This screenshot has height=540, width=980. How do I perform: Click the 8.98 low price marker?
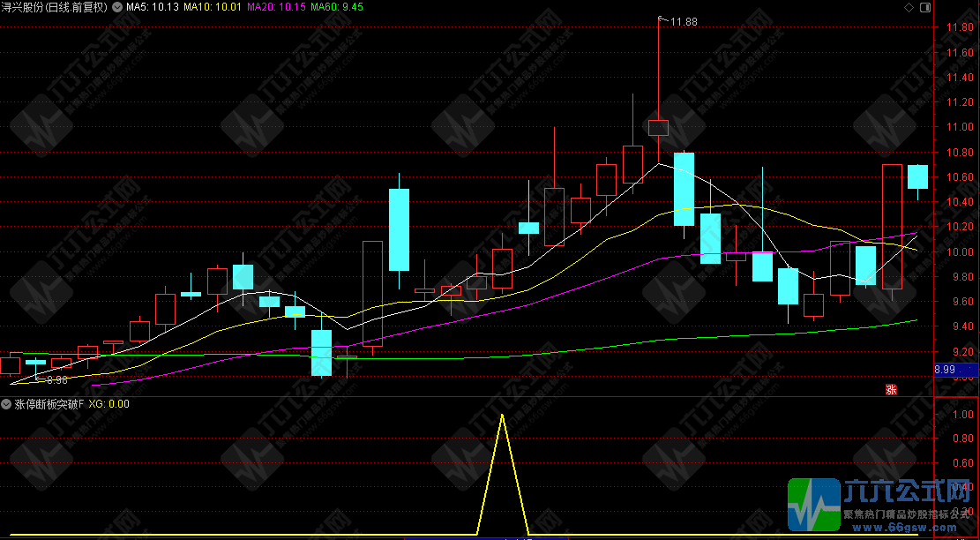56,380
